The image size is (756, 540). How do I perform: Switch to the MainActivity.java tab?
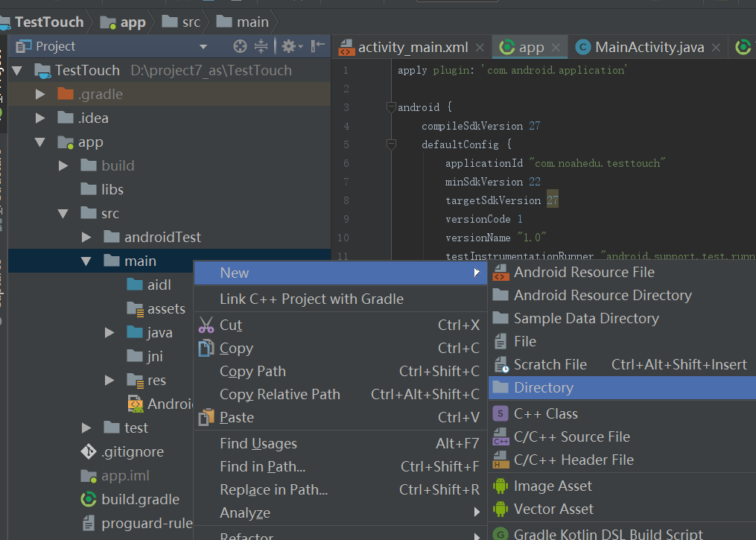648,46
